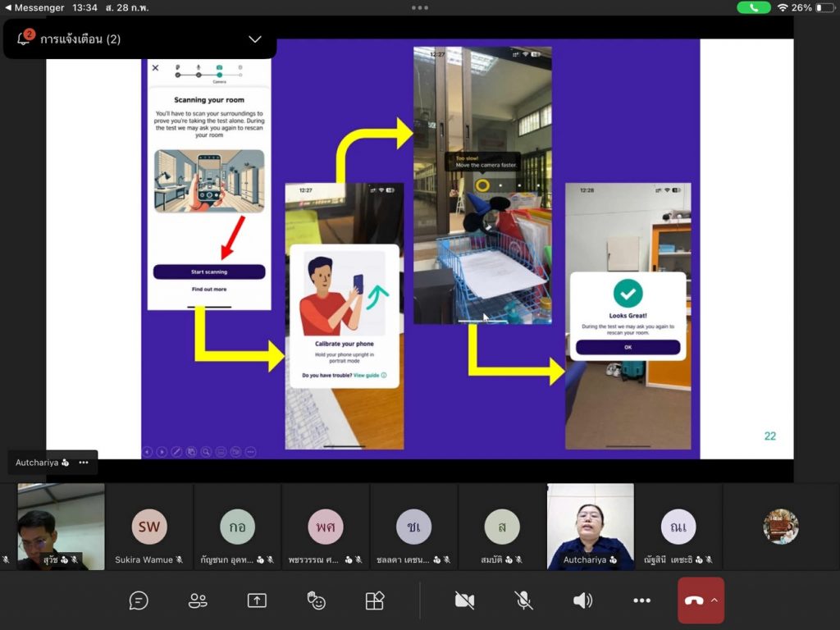Tap the share content icon
Screen dimensions: 840x630
[x=257, y=600]
